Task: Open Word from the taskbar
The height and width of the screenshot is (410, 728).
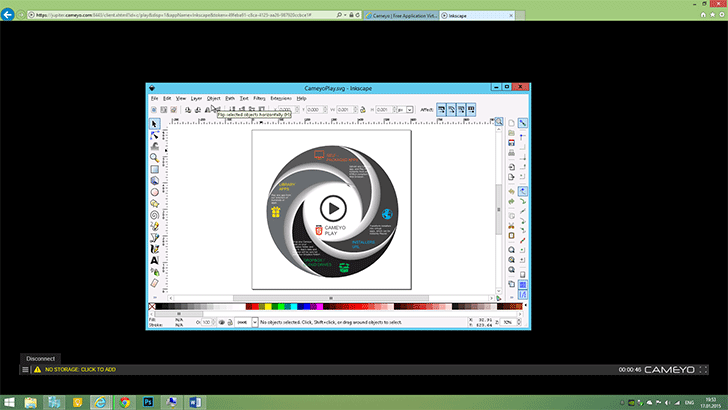Action: click(x=195, y=402)
